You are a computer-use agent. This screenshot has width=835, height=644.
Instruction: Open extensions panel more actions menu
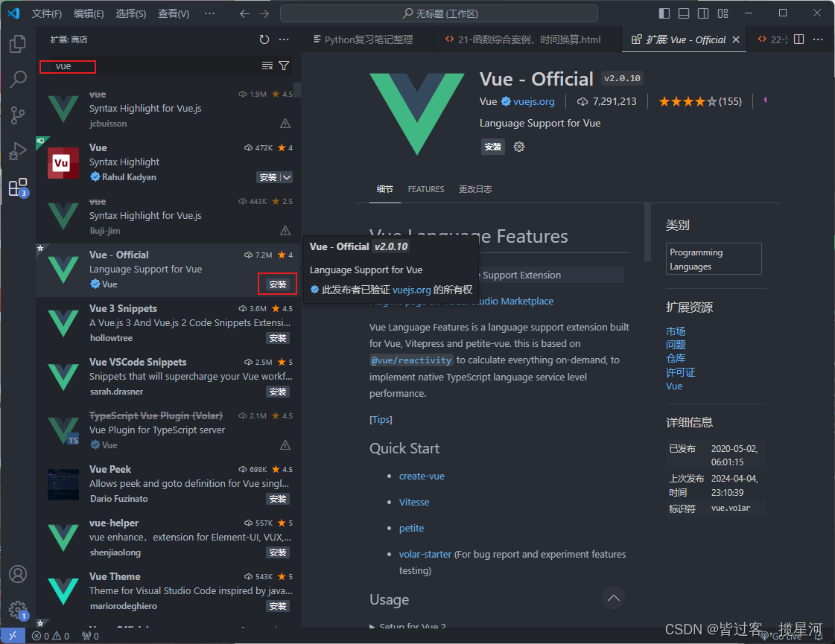284,39
